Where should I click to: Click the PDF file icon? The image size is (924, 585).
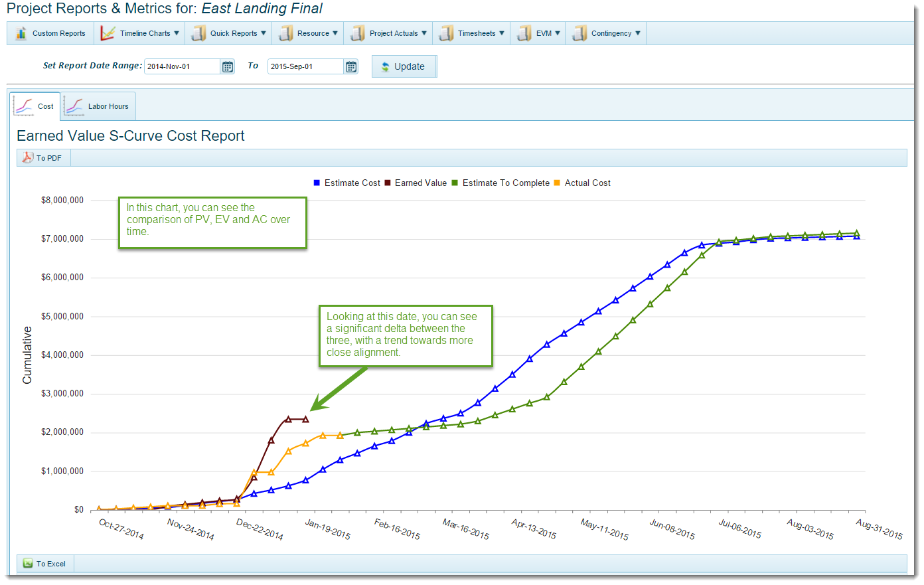tap(28, 158)
